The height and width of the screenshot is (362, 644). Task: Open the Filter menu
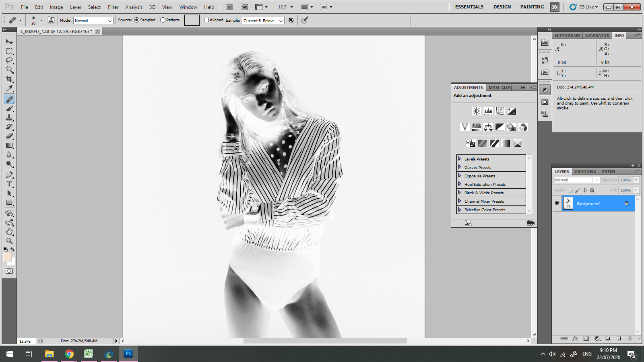click(113, 7)
